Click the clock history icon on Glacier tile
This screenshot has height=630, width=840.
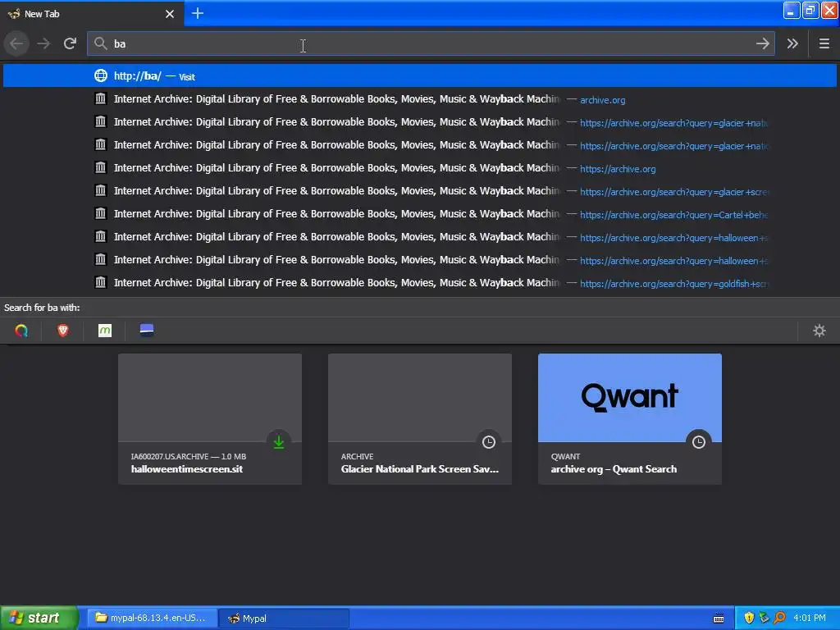[489, 442]
